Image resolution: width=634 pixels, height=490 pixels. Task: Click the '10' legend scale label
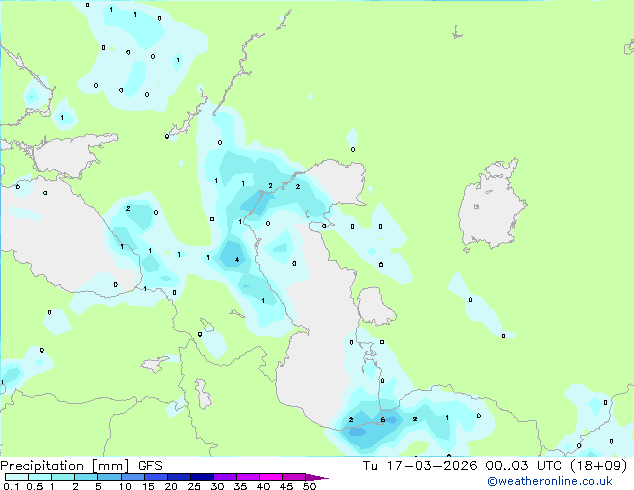(125, 486)
